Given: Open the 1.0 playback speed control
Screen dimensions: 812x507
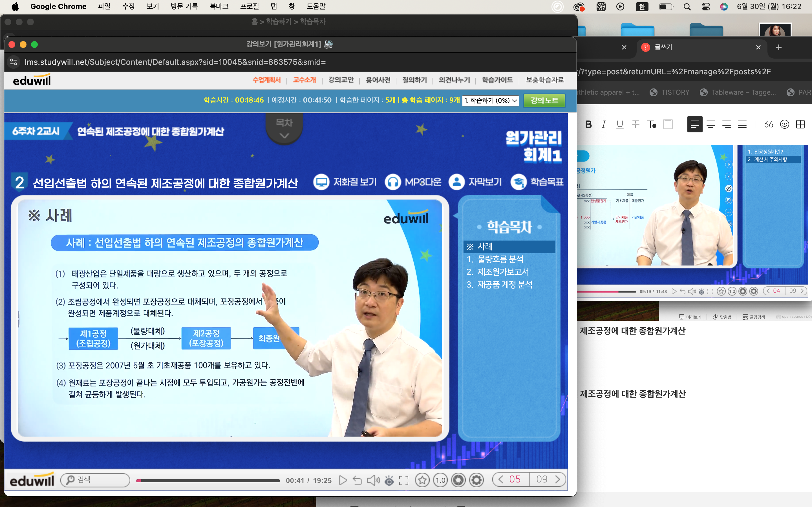Looking at the screenshot, I should click(440, 481).
